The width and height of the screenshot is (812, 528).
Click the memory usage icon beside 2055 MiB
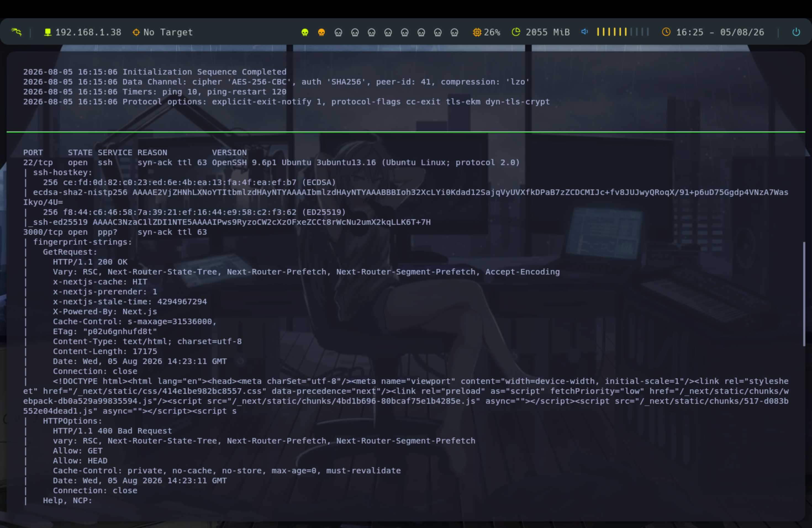pos(516,32)
